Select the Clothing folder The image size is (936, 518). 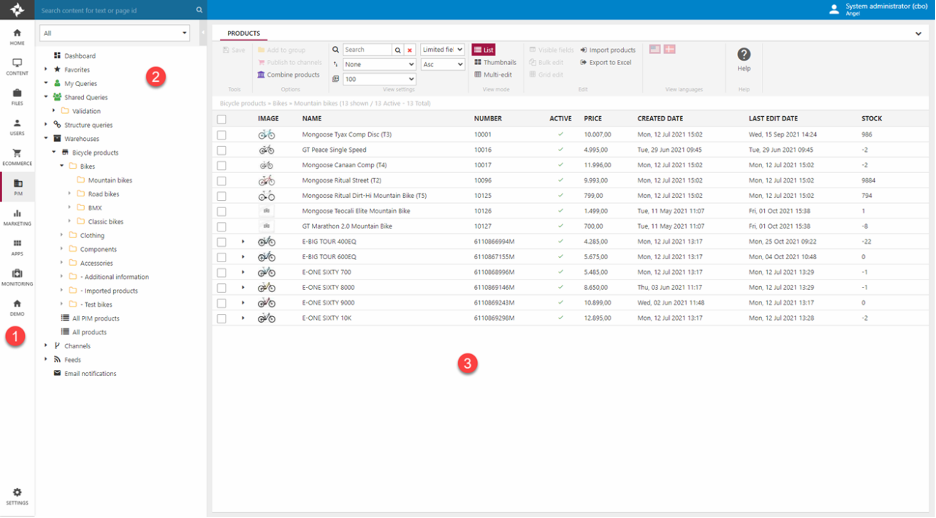coord(92,236)
